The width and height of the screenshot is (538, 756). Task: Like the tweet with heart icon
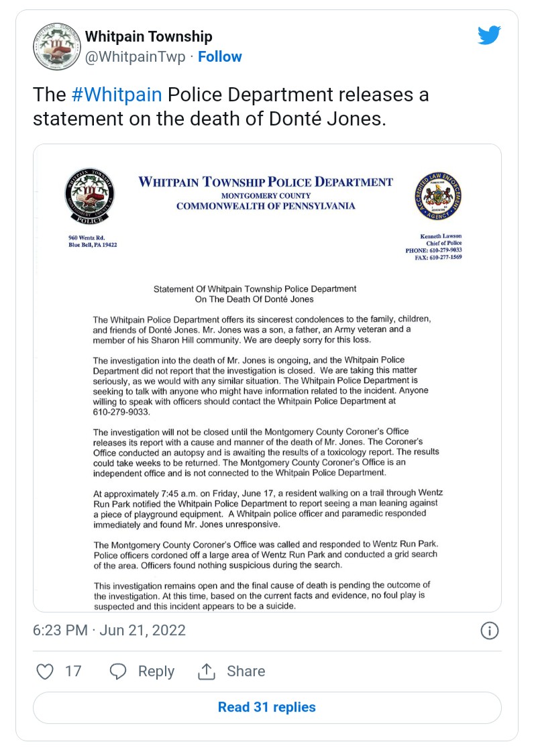pyautogui.click(x=46, y=671)
